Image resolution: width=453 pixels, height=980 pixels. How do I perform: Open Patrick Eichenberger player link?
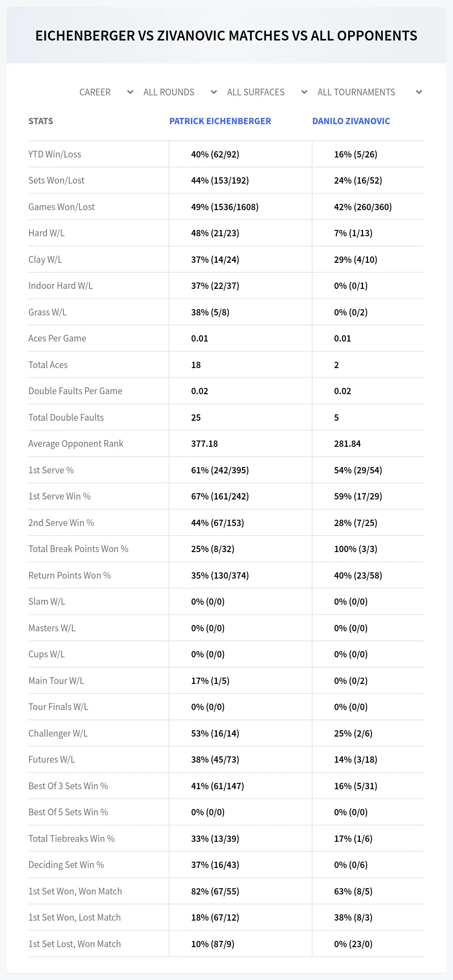coord(220,121)
